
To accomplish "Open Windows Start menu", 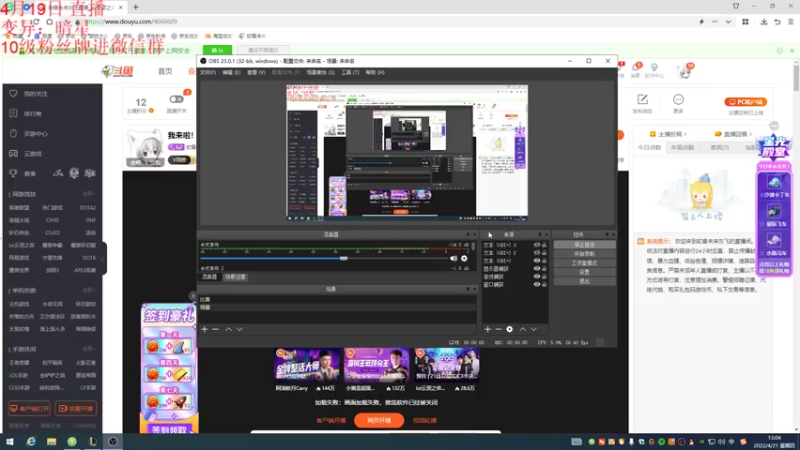I will (10, 442).
